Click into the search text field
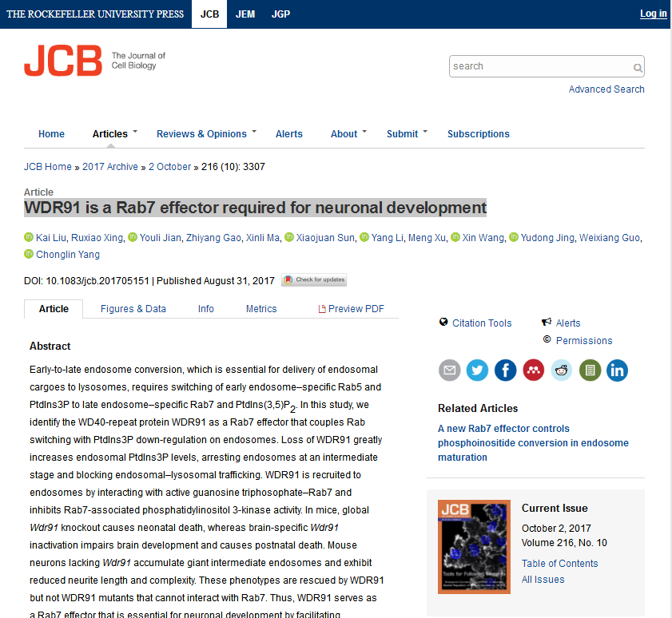The height and width of the screenshot is (618, 672). coord(540,67)
